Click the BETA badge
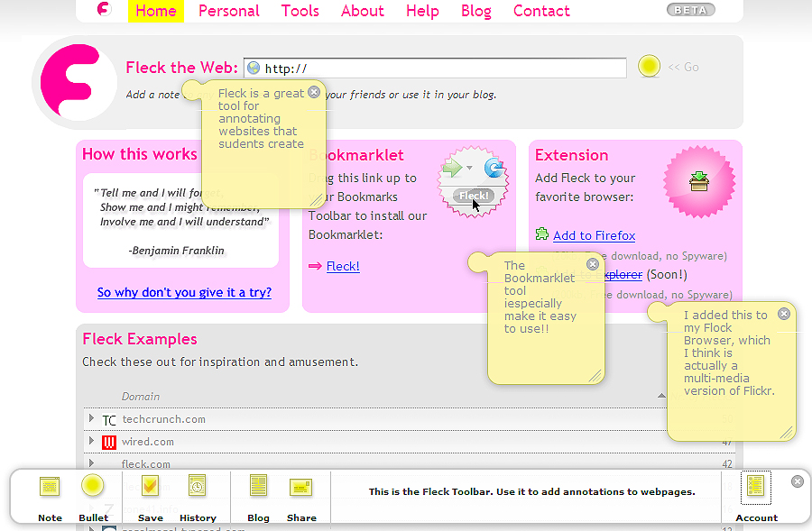812x531 pixels. pyautogui.click(x=690, y=10)
